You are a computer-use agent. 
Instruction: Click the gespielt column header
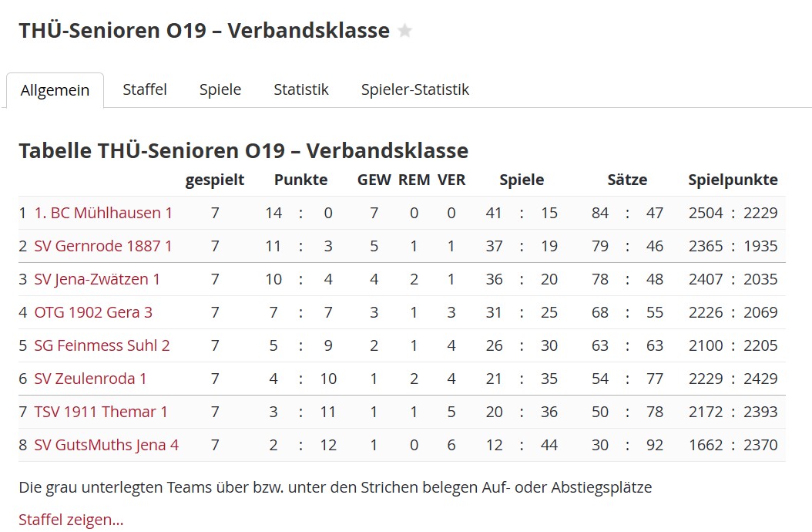(x=215, y=180)
